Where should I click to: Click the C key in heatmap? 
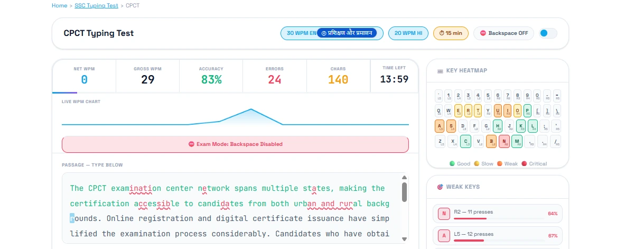click(465, 141)
